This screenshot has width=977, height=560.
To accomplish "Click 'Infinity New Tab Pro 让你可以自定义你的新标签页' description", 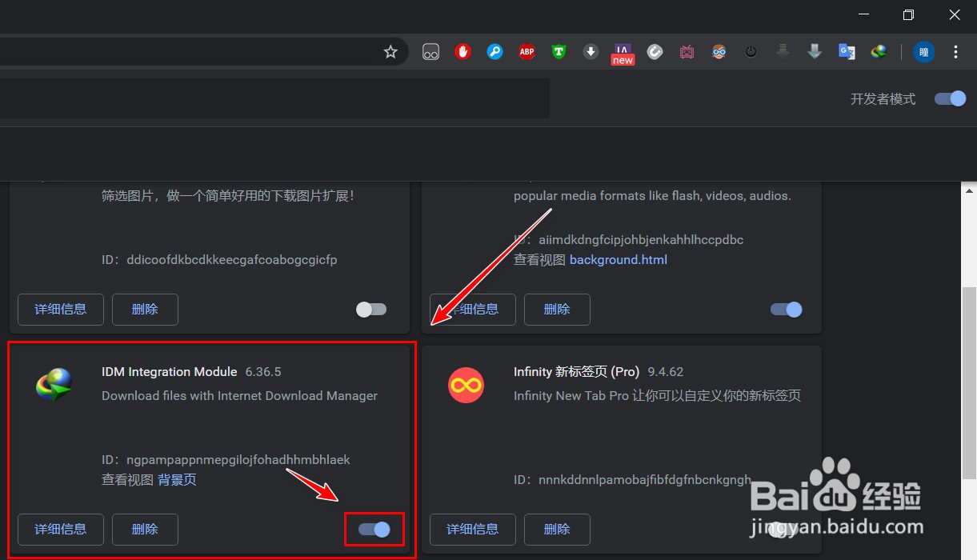I will pyautogui.click(x=657, y=395).
